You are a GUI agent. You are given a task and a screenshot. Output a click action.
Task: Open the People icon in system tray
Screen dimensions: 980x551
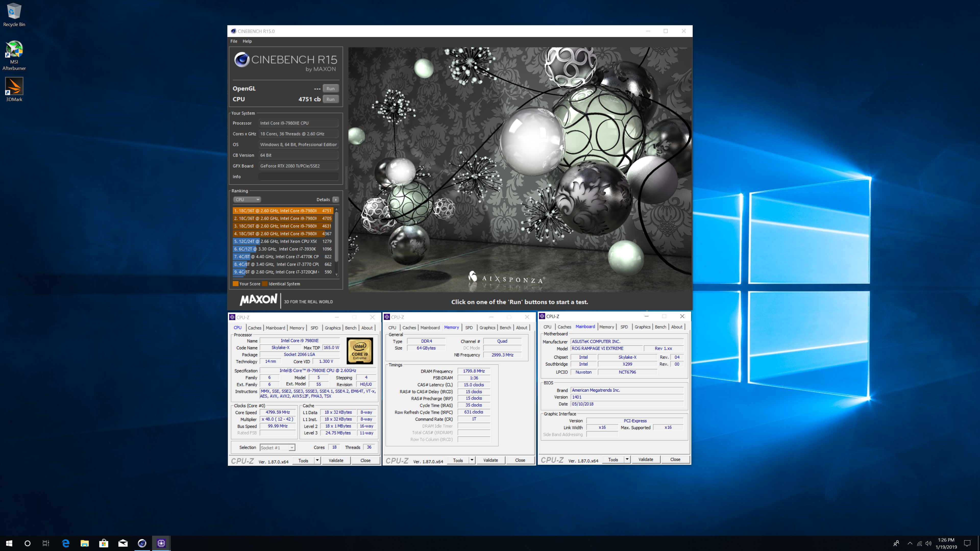tap(896, 543)
